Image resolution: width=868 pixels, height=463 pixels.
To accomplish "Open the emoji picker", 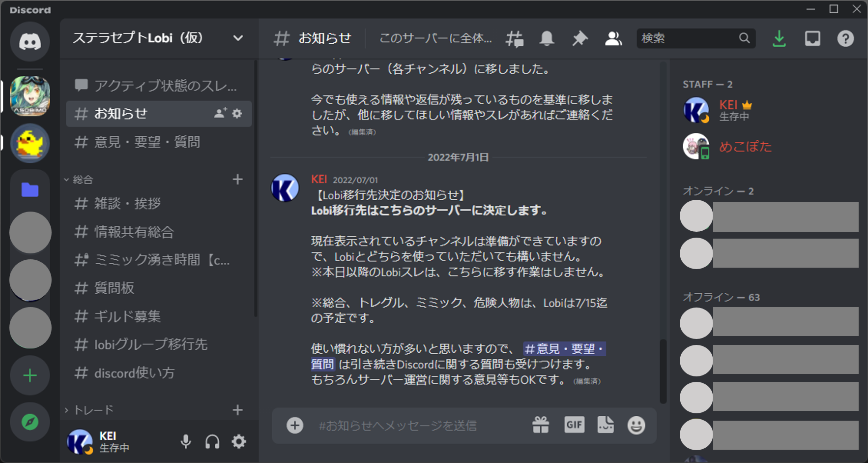I will click(x=636, y=425).
